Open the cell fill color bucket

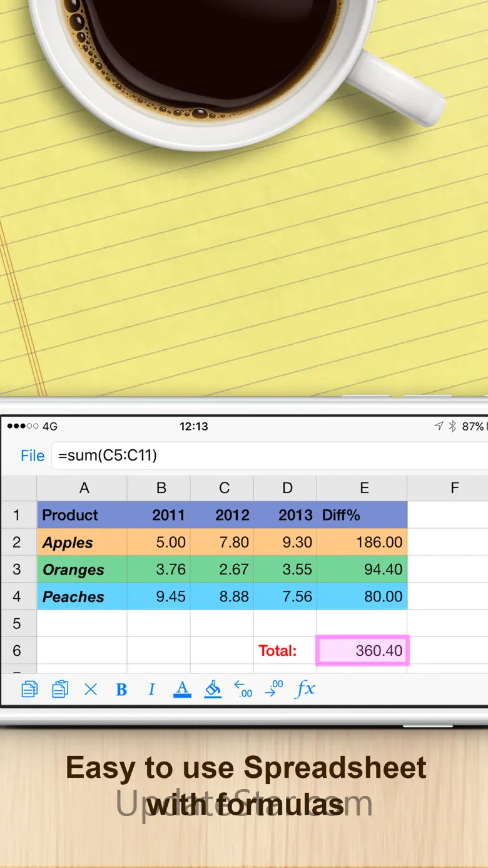tap(213, 689)
